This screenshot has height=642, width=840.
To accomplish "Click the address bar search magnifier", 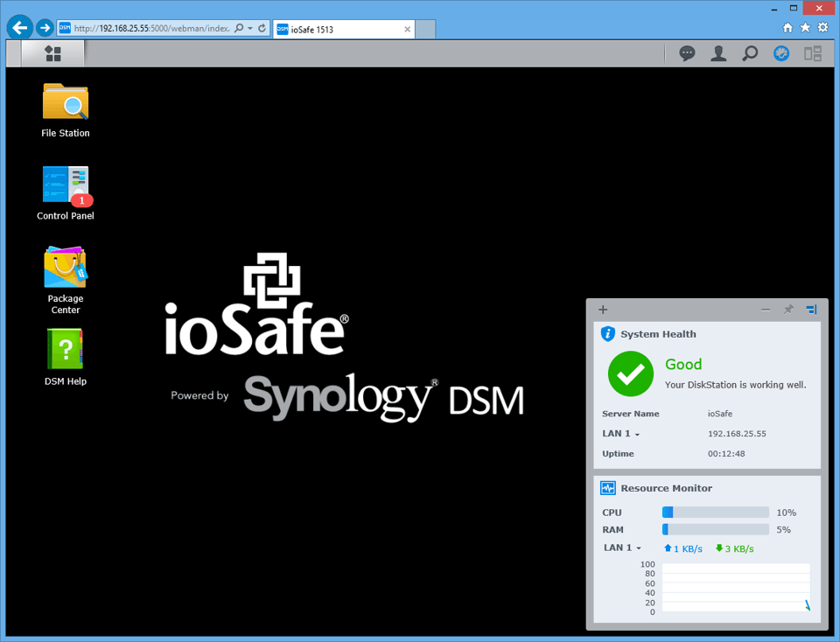I will point(239,28).
